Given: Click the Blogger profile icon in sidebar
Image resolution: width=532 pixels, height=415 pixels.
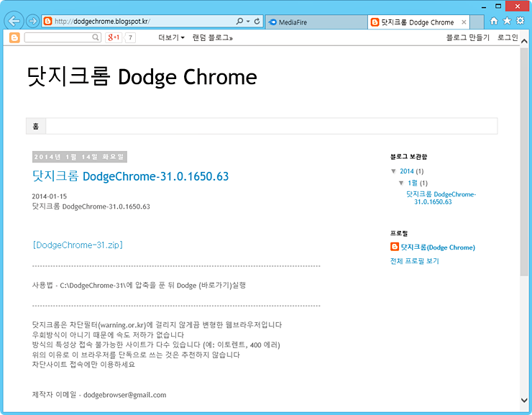Looking at the screenshot, I should click(394, 247).
